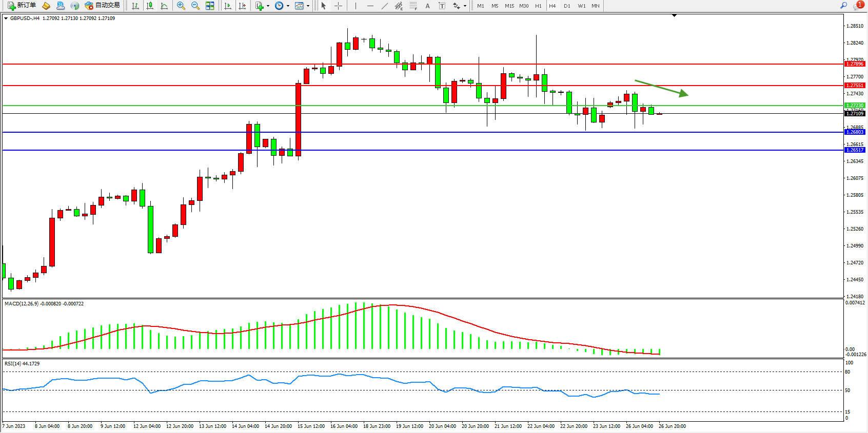The height and width of the screenshot is (433, 868).
Task: Switch chart to line chart mode
Action: coord(164,6)
